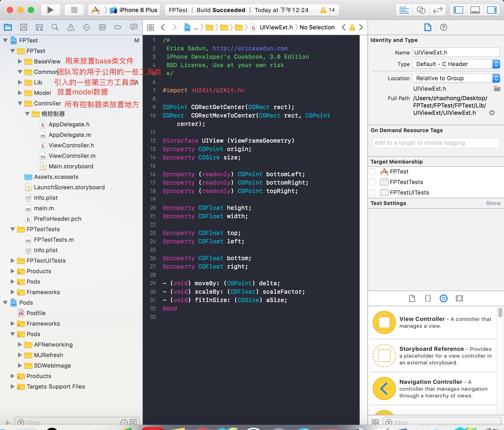Viewport: 504px width, 430px height.
Task: Click the View Controller icon in sidebar
Action: [384, 322]
